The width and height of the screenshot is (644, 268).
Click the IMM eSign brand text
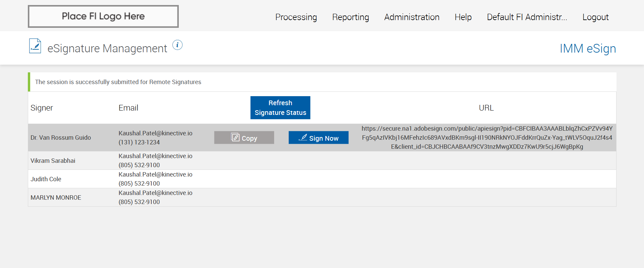588,49
